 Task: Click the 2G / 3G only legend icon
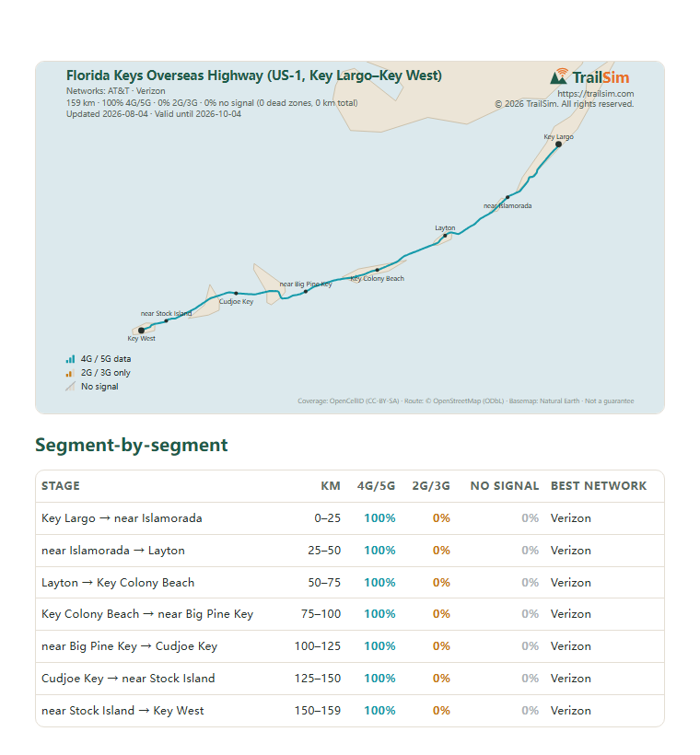point(70,373)
